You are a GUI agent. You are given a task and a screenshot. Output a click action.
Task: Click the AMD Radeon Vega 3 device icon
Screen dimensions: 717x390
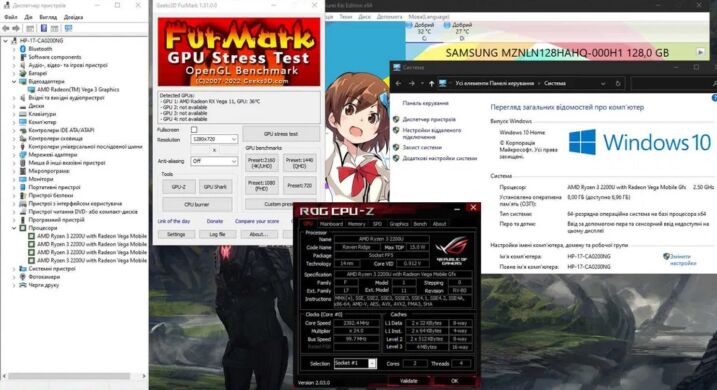[31, 90]
